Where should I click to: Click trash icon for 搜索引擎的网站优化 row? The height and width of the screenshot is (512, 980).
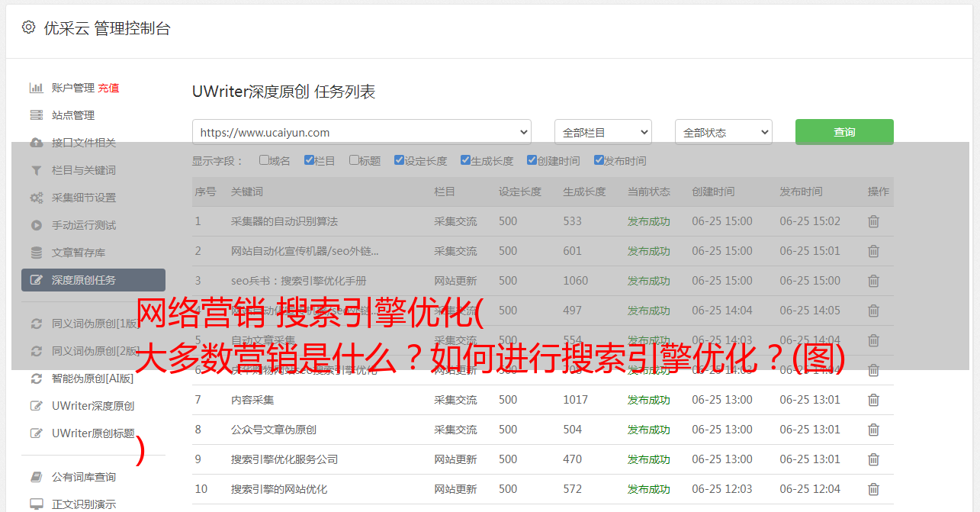tap(873, 489)
